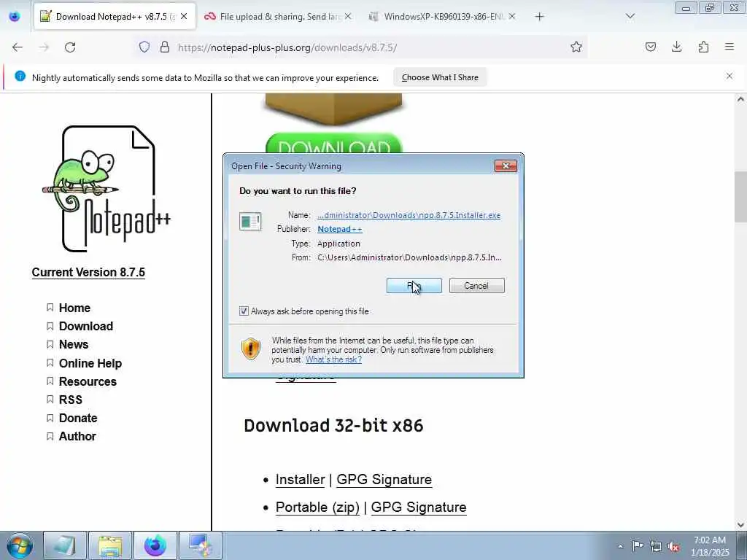Go to Download in sidebar
This screenshot has width=747, height=560.
click(86, 326)
